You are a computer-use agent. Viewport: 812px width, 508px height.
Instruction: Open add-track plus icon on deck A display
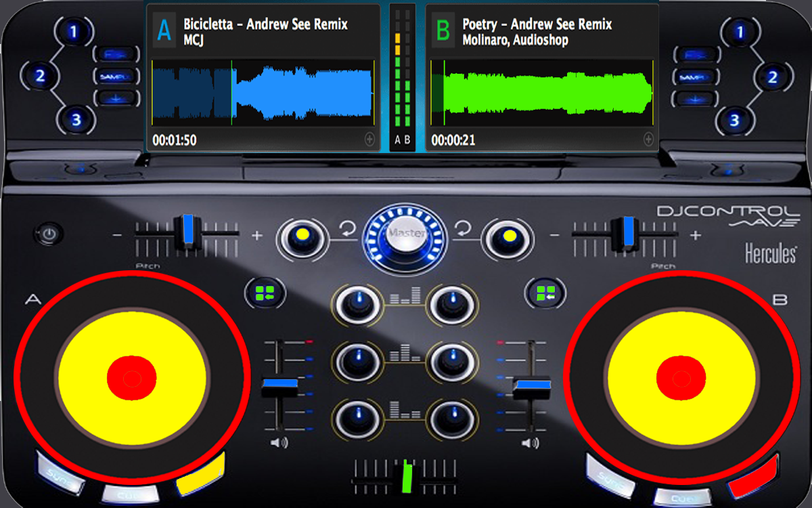pos(369,140)
